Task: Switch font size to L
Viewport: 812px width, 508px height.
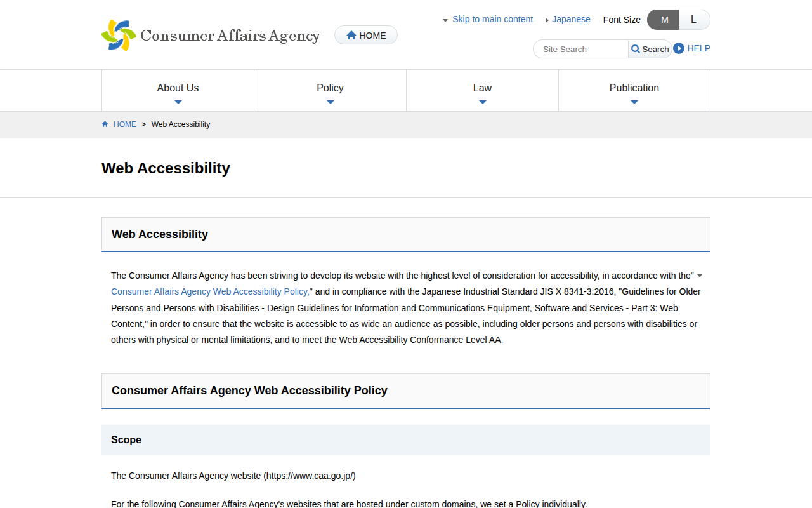Action: pos(693,20)
